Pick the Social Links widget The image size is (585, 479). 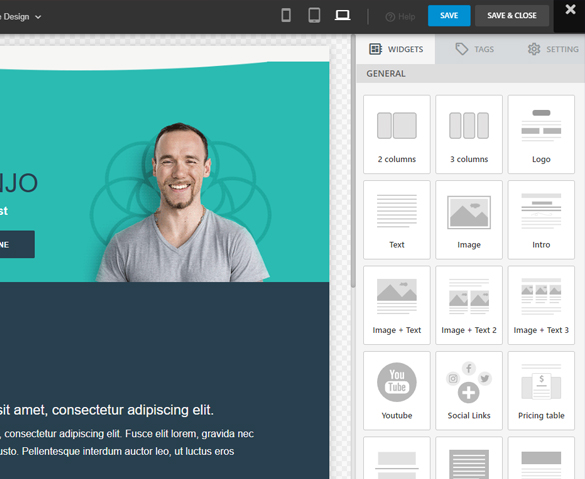click(x=469, y=391)
